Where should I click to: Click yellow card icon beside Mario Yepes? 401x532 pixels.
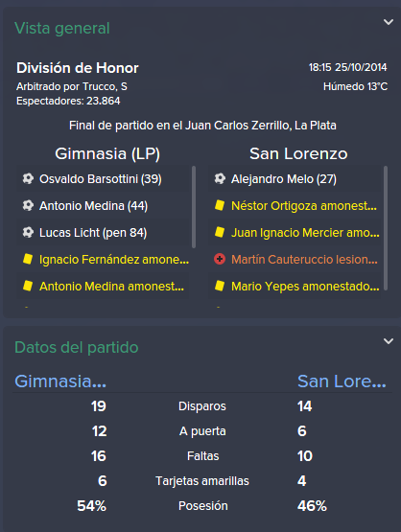pos(220,286)
